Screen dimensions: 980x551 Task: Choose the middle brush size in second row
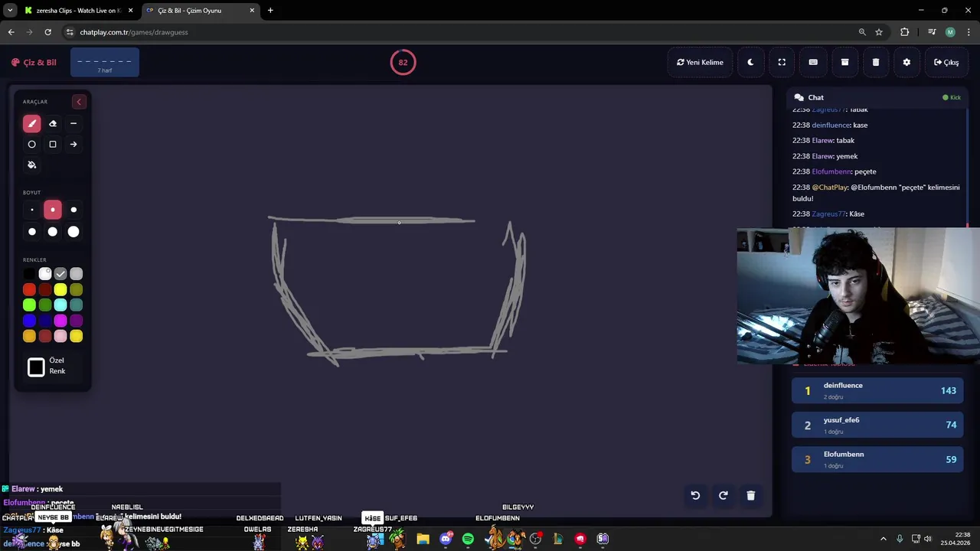pos(53,231)
